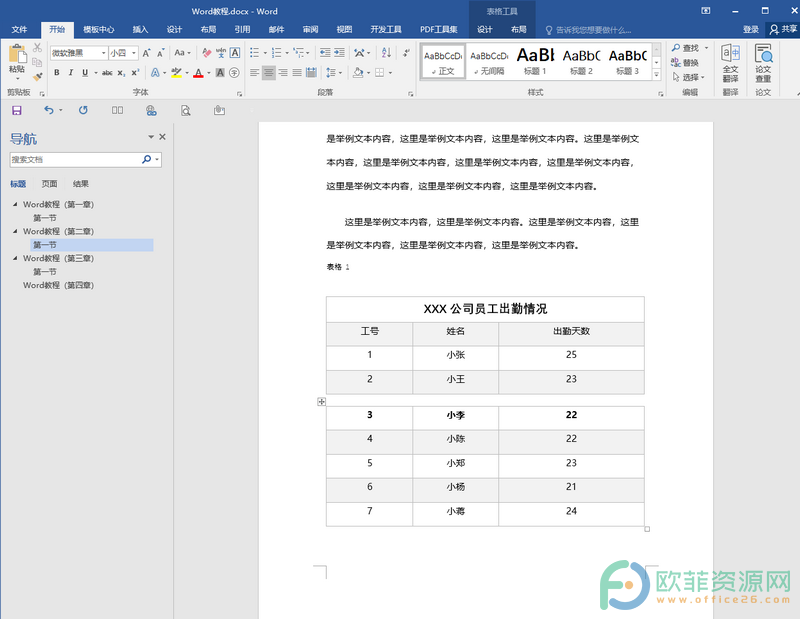The image size is (800, 619).
Task: Open the 文件 tab
Action: (x=19, y=30)
